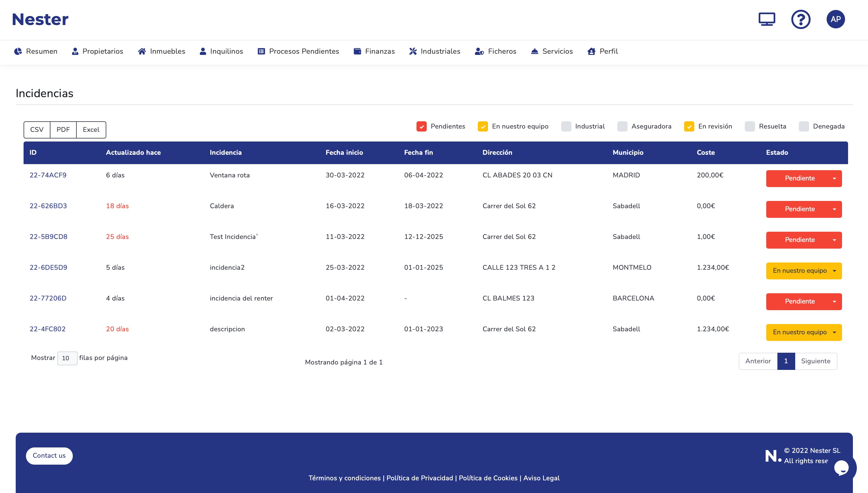Click the Resumen pie chart icon
This screenshot has height=493, width=868.
pyautogui.click(x=18, y=51)
